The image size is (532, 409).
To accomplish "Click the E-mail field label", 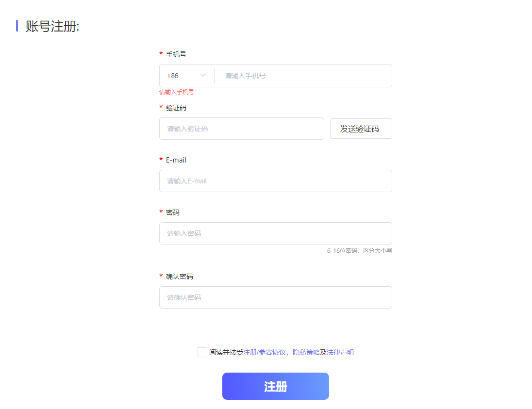I will (176, 160).
